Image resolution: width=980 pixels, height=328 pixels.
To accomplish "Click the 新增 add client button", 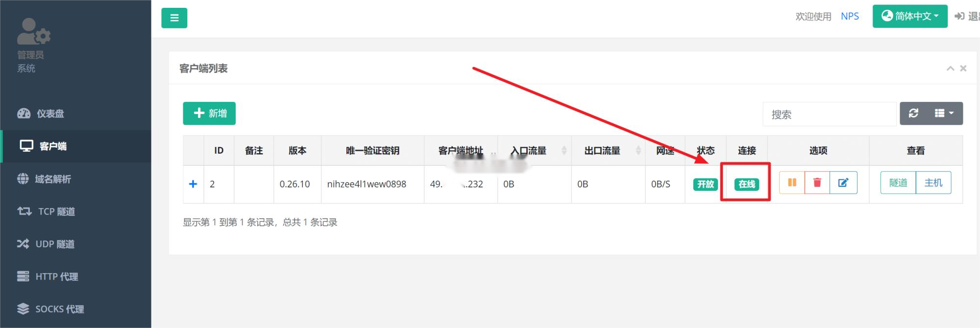I will coord(209,114).
